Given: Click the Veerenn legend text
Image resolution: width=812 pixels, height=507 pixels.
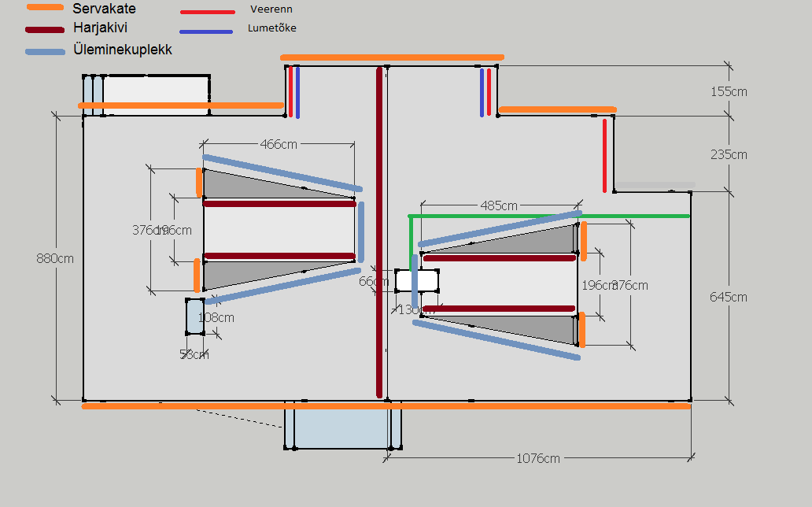Looking at the screenshot, I should (x=270, y=9).
